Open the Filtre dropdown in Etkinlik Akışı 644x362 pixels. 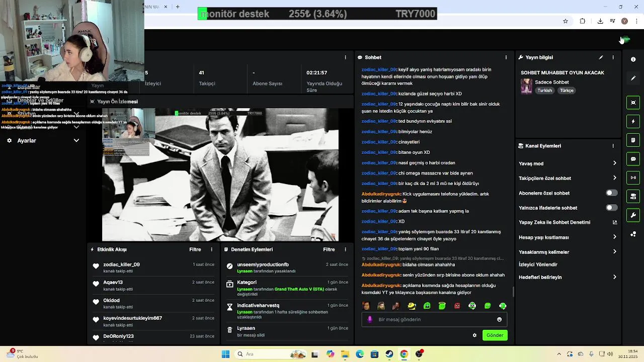[x=195, y=249]
